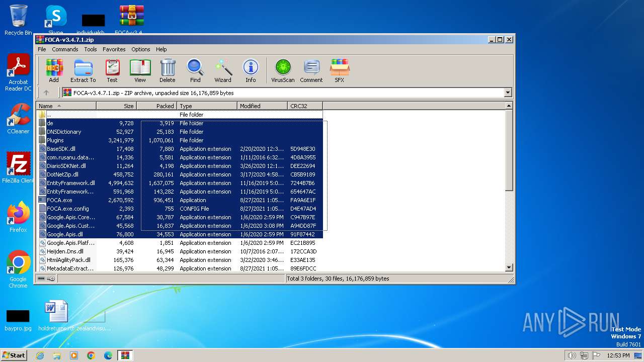Open the Find tool
The width and height of the screenshot is (644, 362).
pyautogui.click(x=195, y=70)
